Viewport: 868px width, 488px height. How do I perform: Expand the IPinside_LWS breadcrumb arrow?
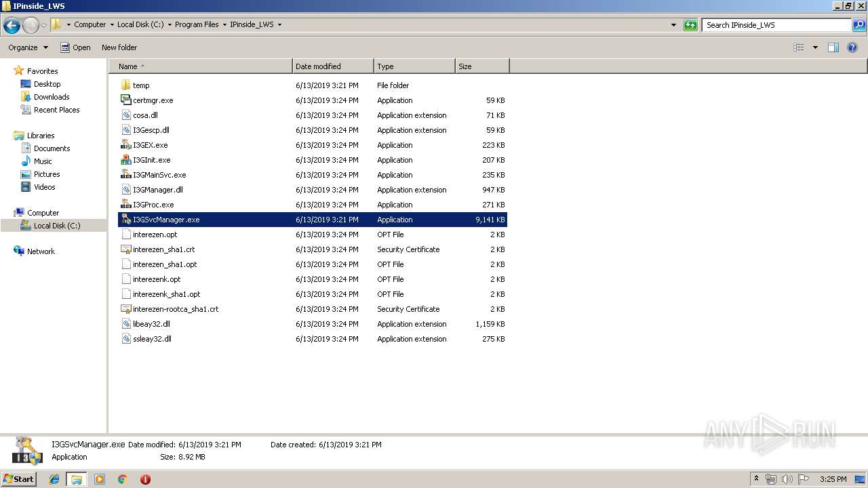coord(279,24)
